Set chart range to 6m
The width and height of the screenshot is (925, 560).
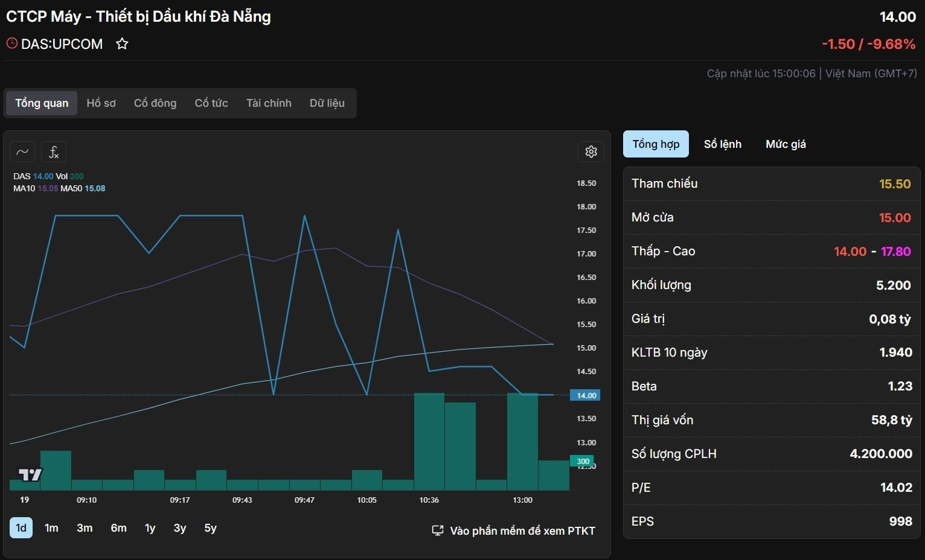[118, 528]
